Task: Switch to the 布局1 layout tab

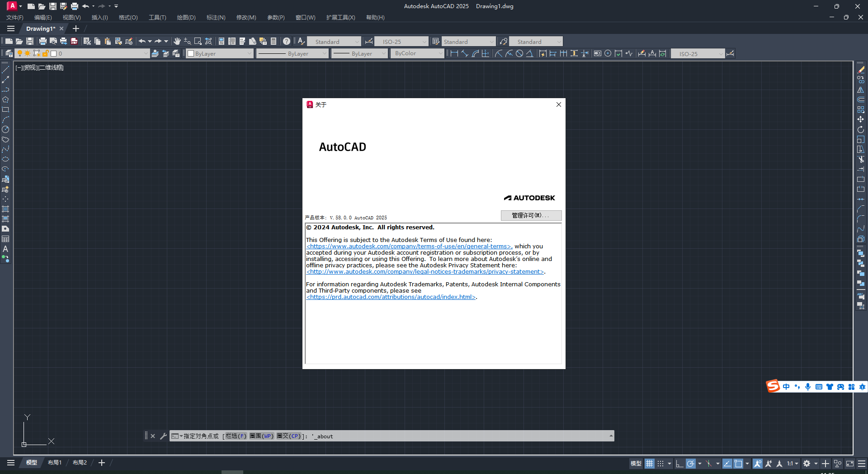Action: (55, 463)
